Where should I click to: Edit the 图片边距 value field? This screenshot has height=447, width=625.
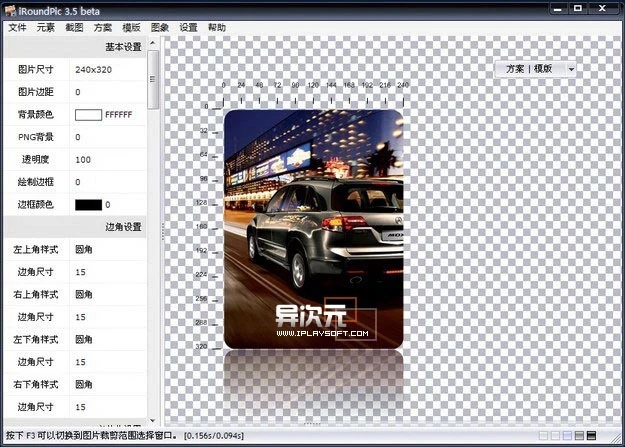(108, 92)
